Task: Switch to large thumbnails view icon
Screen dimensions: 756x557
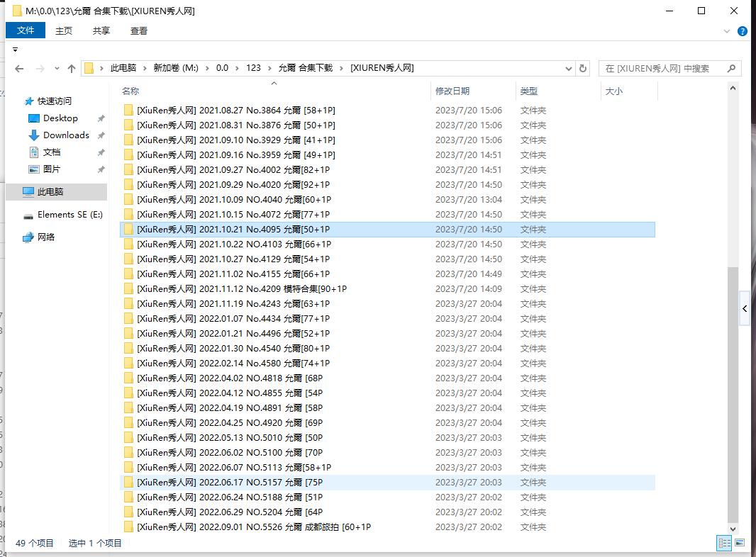Action: (x=740, y=543)
